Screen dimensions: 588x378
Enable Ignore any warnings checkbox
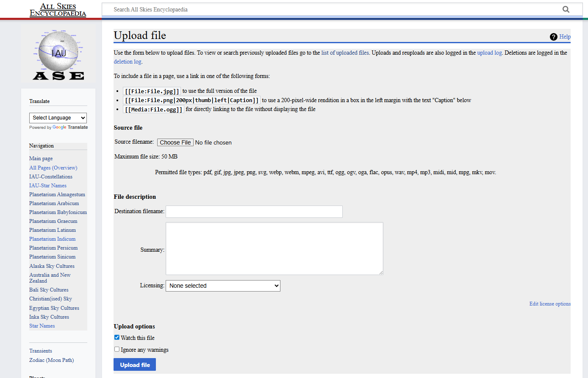[117, 349]
